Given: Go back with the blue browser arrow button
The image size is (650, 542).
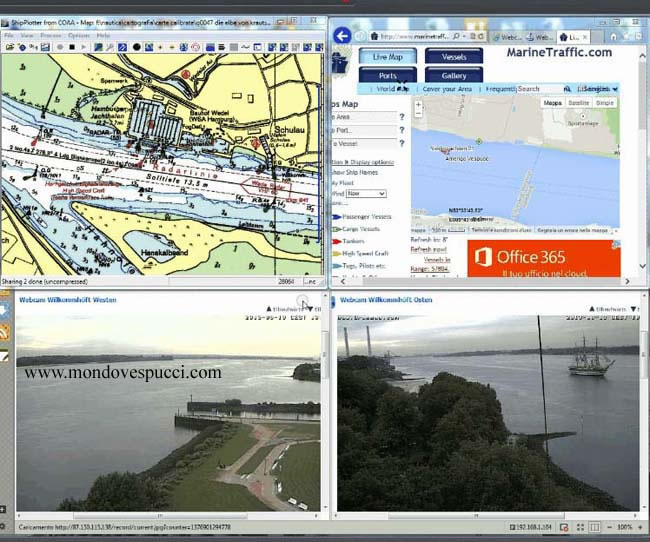Looking at the screenshot, I should (342, 36).
